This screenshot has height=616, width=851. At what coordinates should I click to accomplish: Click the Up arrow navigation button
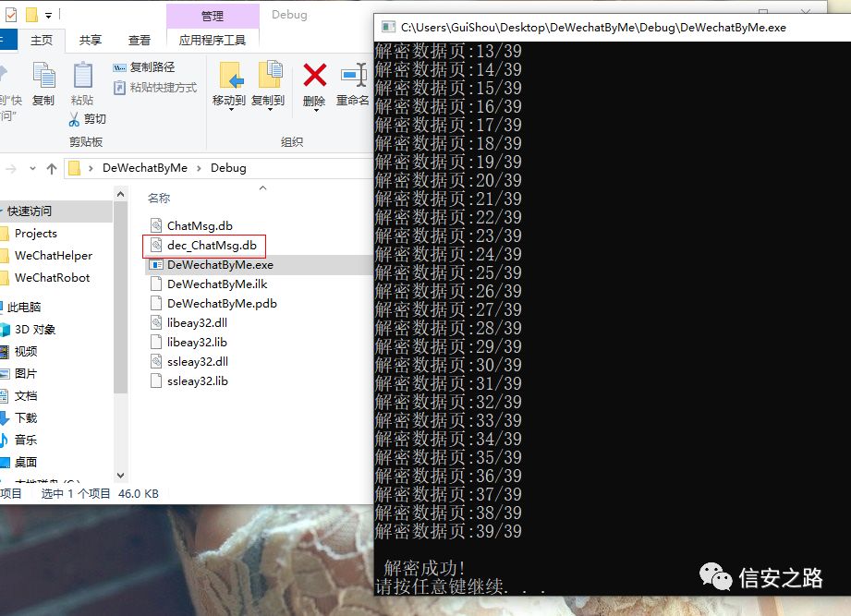coord(52,169)
